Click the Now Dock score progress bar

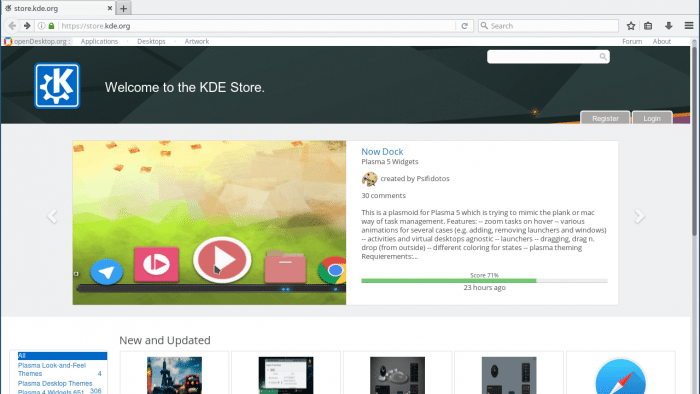click(x=484, y=281)
